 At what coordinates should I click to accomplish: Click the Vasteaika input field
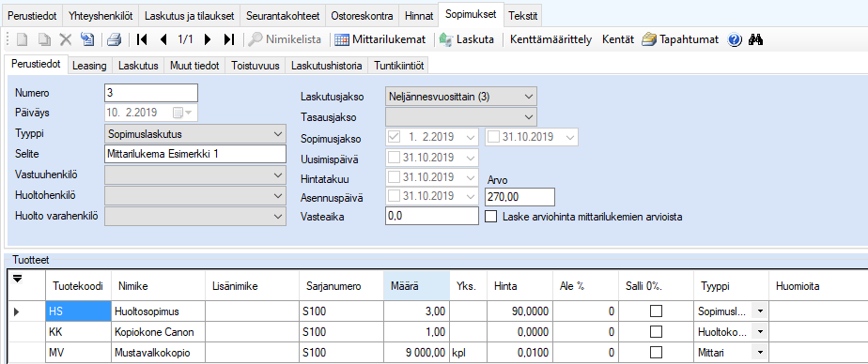point(432,217)
